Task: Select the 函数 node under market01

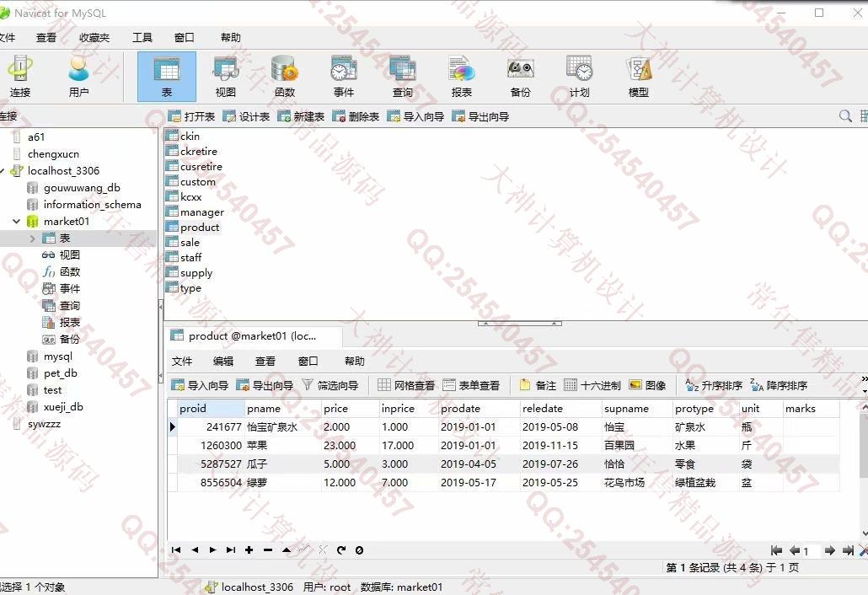Action: 70,271
